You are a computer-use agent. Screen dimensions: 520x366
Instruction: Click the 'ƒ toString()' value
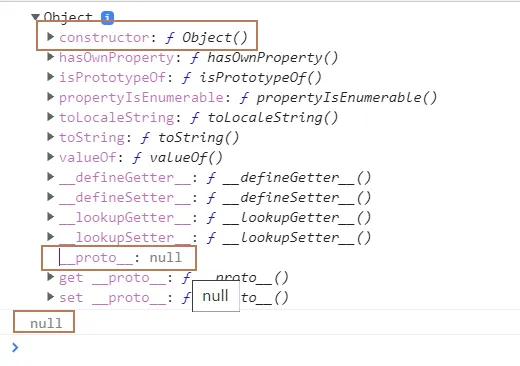coord(190,138)
